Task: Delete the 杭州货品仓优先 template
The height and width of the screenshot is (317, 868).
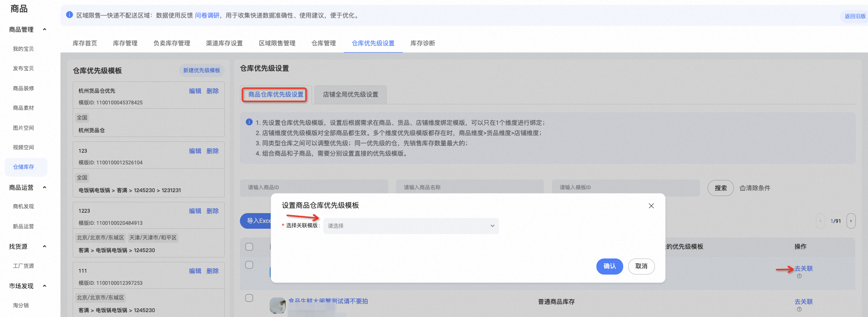Action: (x=213, y=91)
